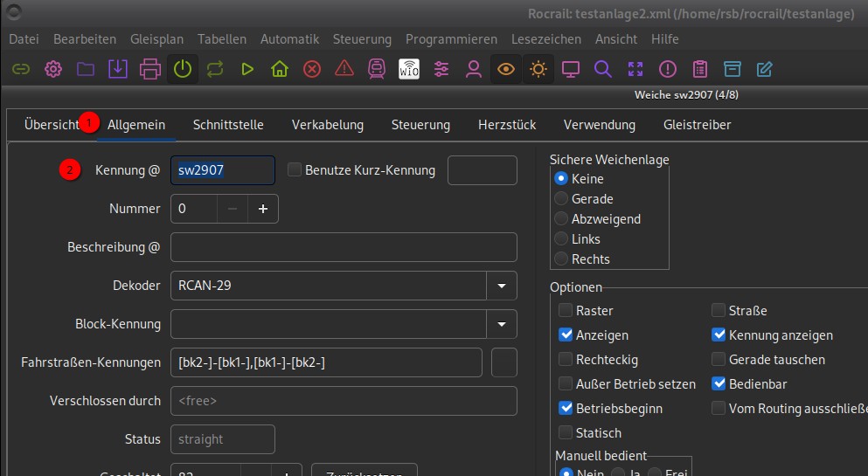Click the Beschreibung text field
868x476 pixels.
click(x=344, y=247)
